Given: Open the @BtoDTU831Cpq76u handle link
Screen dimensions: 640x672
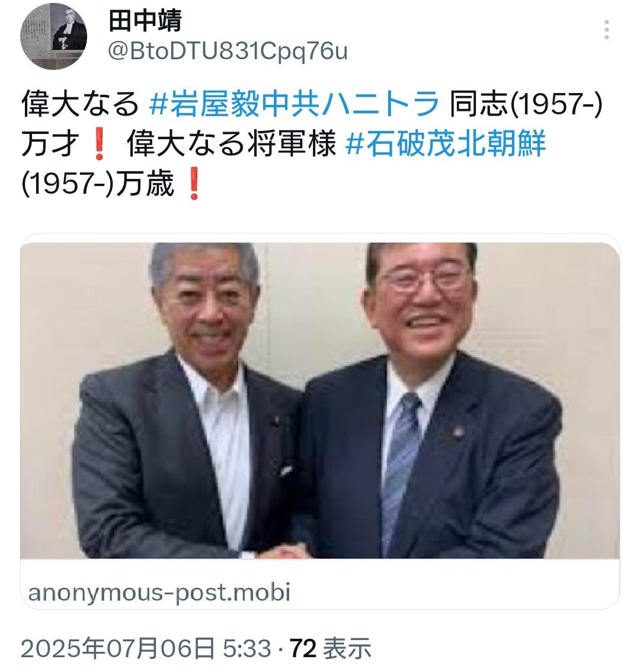Looking at the screenshot, I should click(x=228, y=52).
